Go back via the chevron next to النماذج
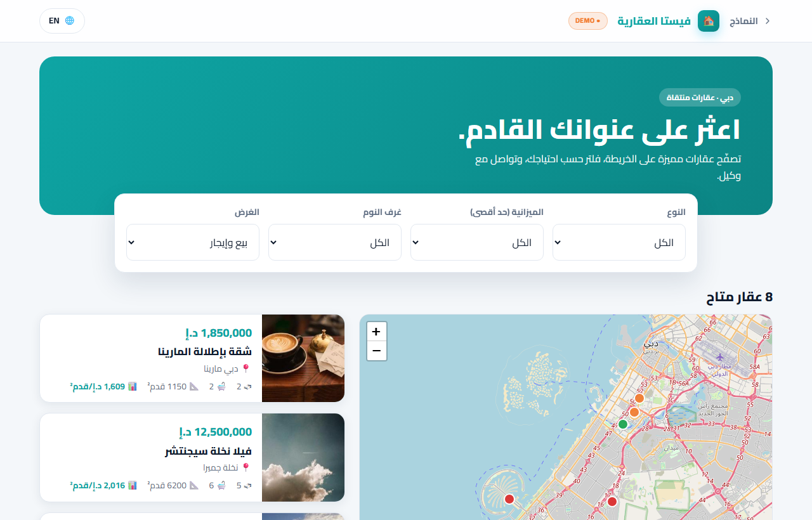This screenshot has width=812, height=520. tap(768, 21)
